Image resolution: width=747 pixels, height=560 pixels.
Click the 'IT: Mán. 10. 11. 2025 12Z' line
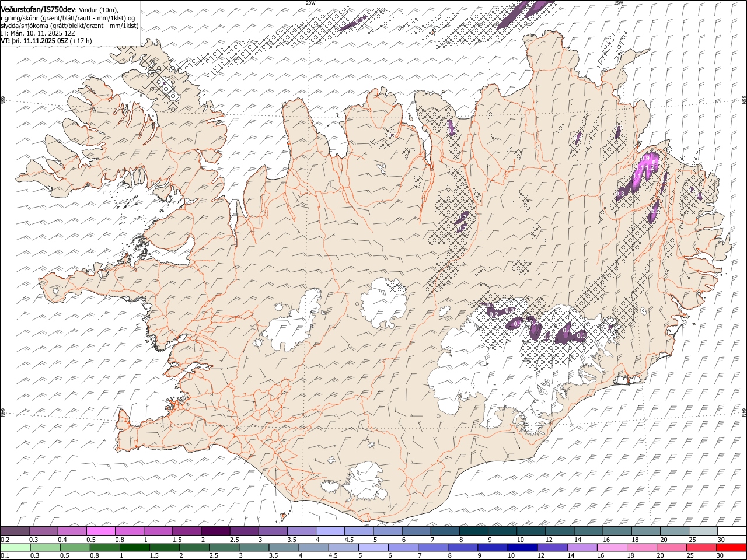click(x=38, y=33)
